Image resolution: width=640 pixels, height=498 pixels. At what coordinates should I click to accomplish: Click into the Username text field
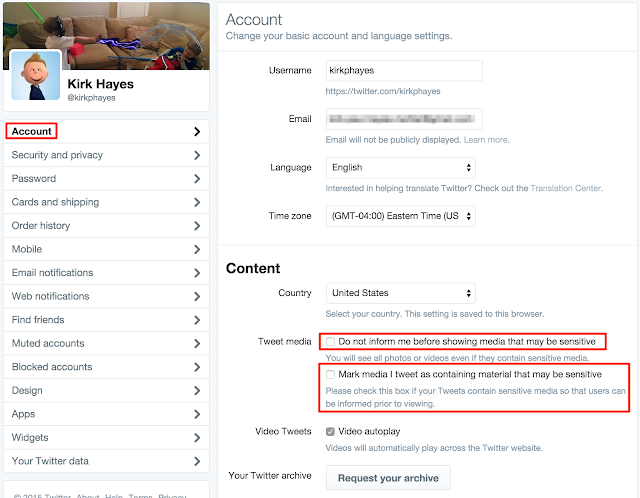[404, 72]
